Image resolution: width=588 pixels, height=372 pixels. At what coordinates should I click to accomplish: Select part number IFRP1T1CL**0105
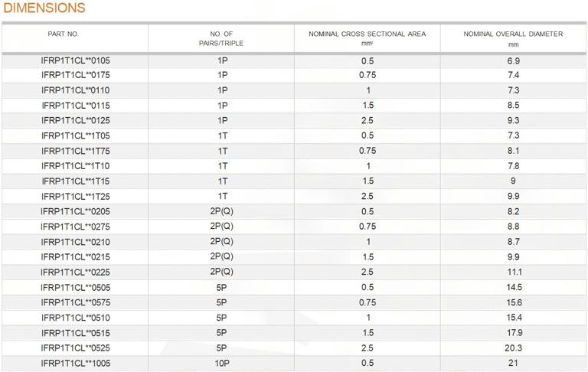point(75,60)
